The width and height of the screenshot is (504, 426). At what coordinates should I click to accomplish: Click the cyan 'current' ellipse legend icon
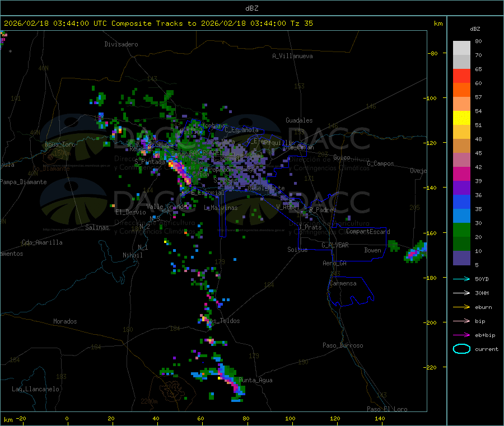tap(461, 349)
